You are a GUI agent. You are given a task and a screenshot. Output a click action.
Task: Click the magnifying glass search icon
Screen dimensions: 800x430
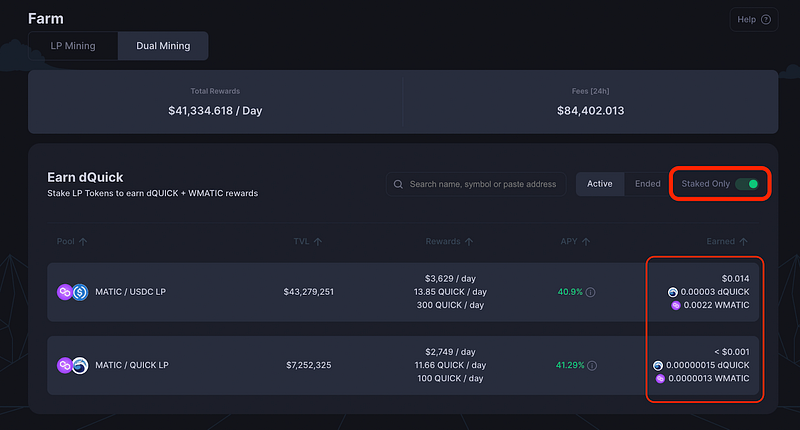(x=398, y=184)
